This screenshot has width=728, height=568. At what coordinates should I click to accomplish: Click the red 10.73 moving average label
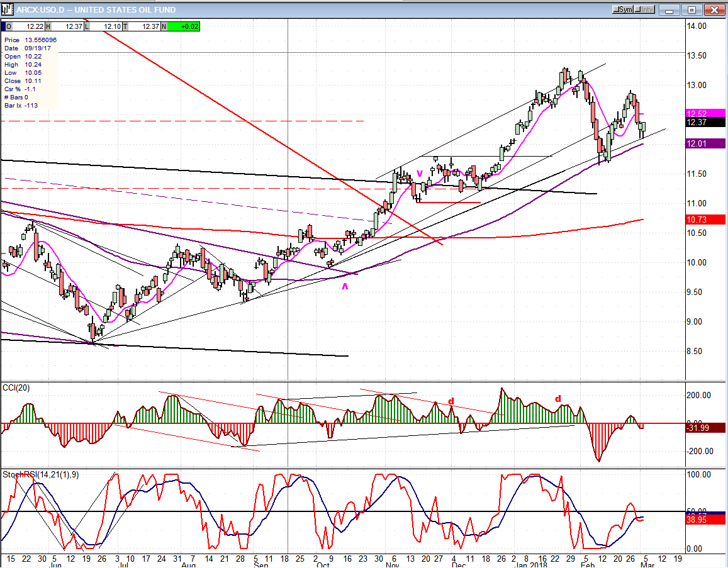705,220
